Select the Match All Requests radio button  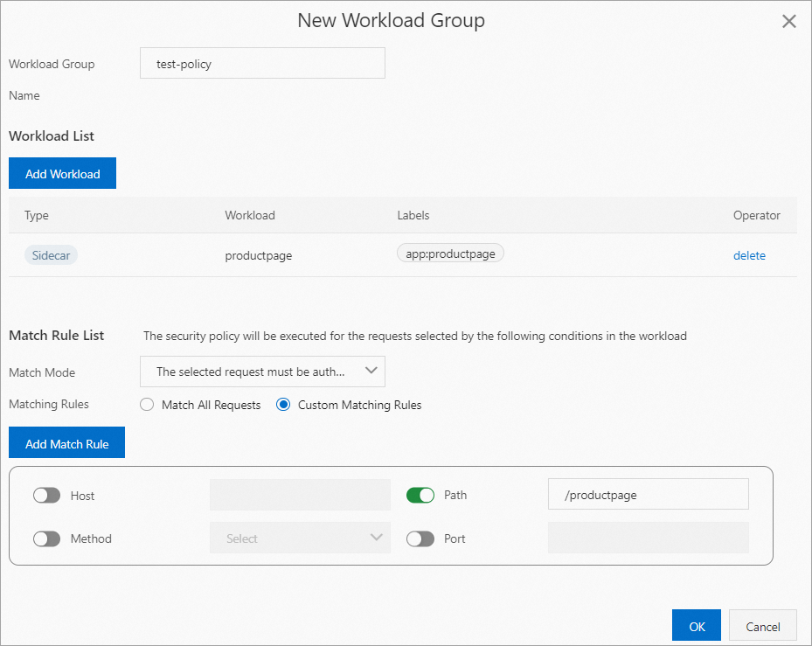pyautogui.click(x=146, y=405)
